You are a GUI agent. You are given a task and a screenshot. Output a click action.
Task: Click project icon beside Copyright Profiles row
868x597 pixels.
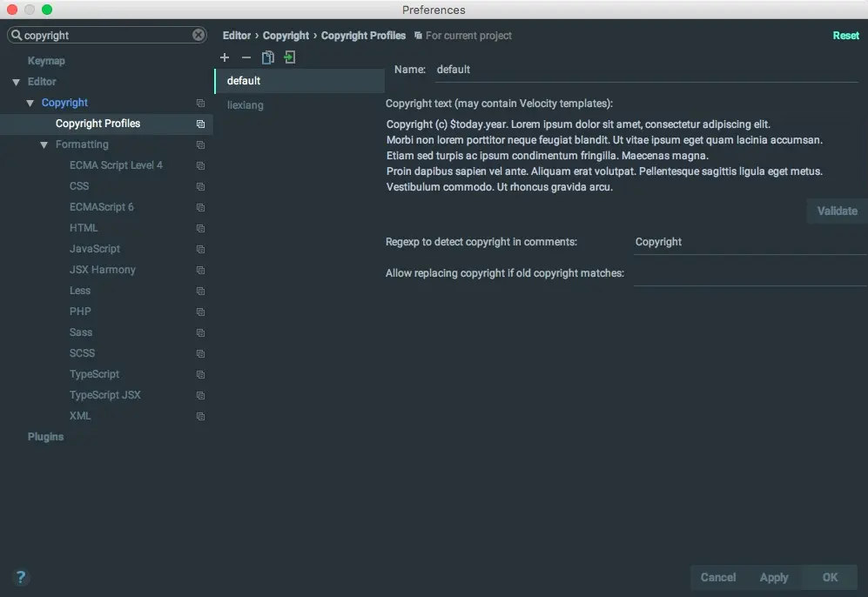(200, 124)
